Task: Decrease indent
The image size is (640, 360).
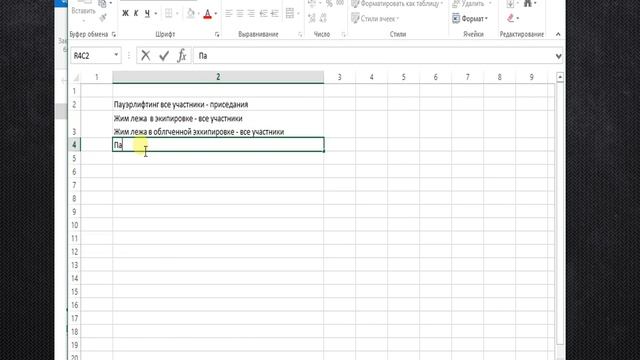Action: (263, 14)
